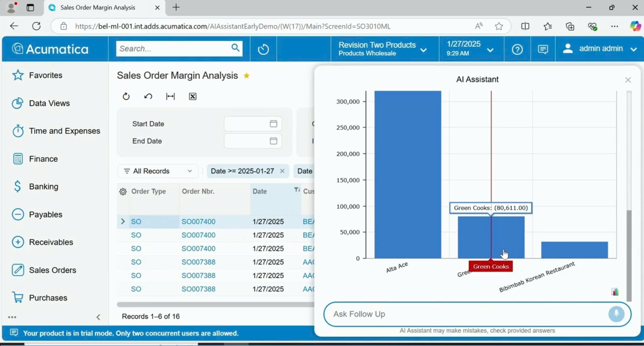Image resolution: width=644 pixels, height=346 pixels.
Task: Open order link SO007388 in fourth row
Action: coord(198,262)
